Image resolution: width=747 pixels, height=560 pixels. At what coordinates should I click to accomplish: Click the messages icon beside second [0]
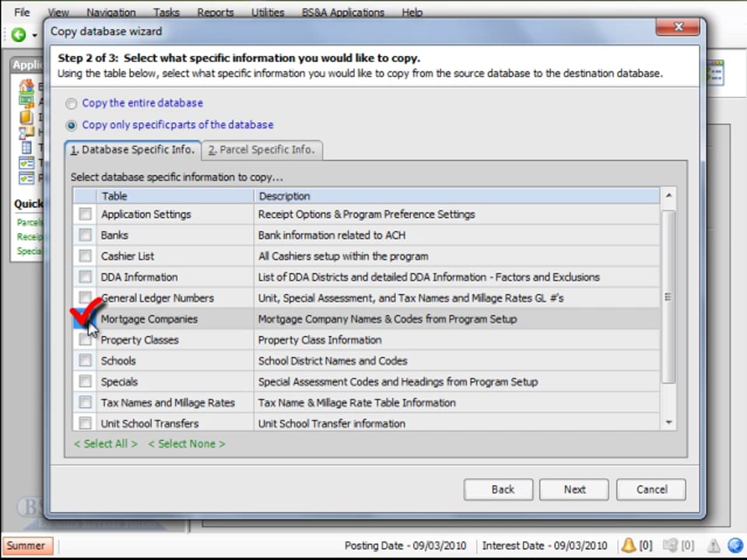coord(670,545)
